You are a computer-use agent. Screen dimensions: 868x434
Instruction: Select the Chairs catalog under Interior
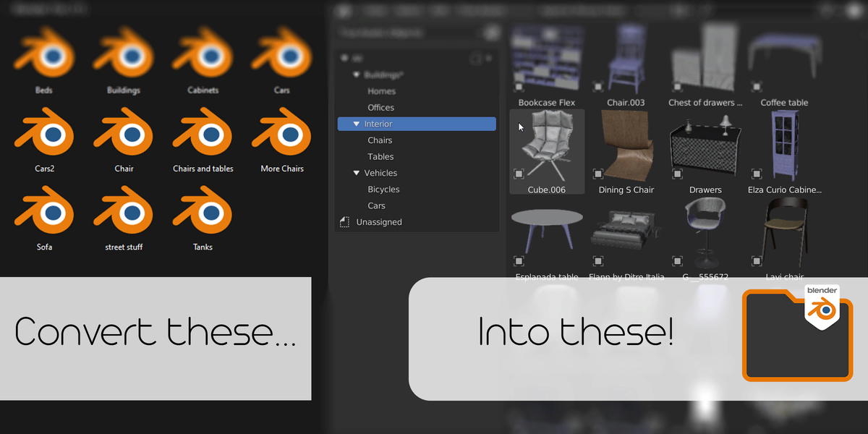click(x=380, y=140)
